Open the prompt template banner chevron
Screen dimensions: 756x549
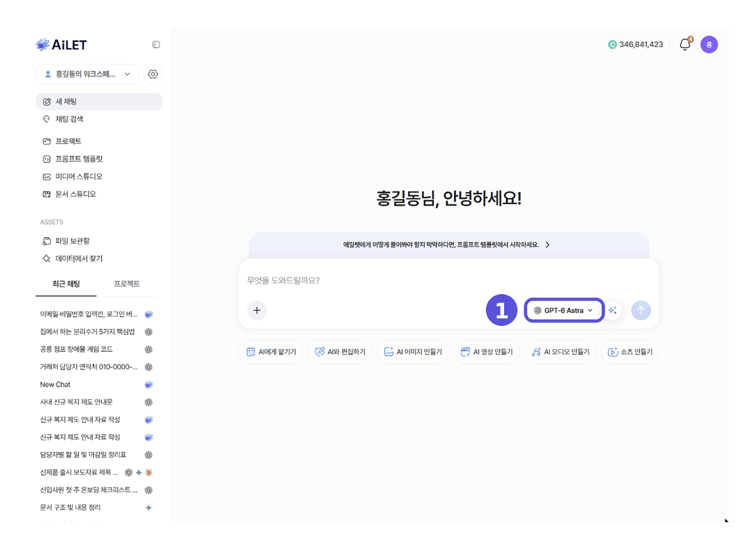click(548, 245)
